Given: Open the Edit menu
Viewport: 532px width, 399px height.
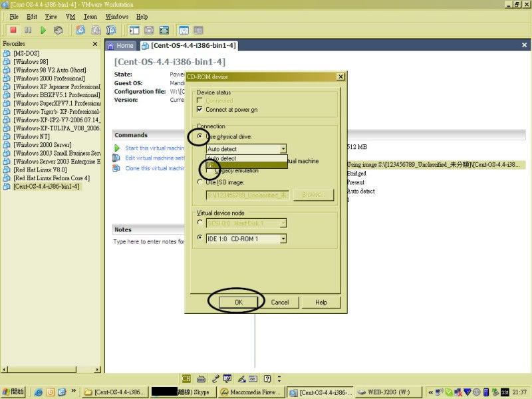Looking at the screenshot, I should point(32,17).
